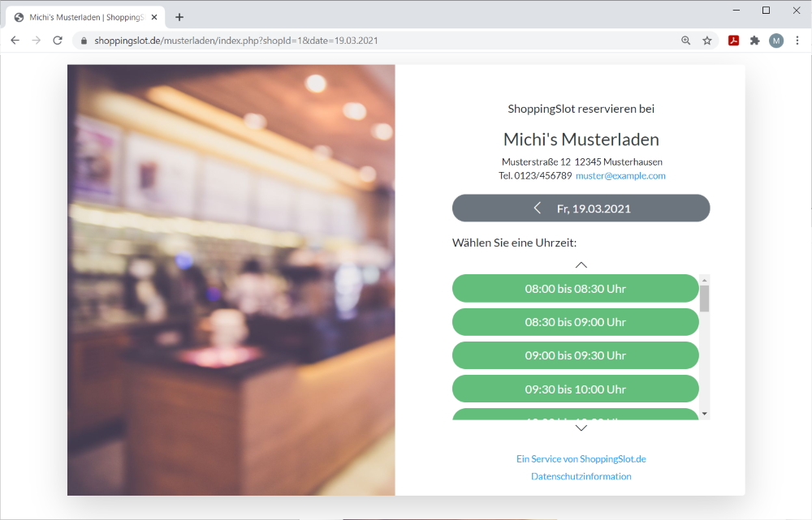The image size is (812, 520).
Task: Open the muster@example.com email link
Action: tap(620, 175)
